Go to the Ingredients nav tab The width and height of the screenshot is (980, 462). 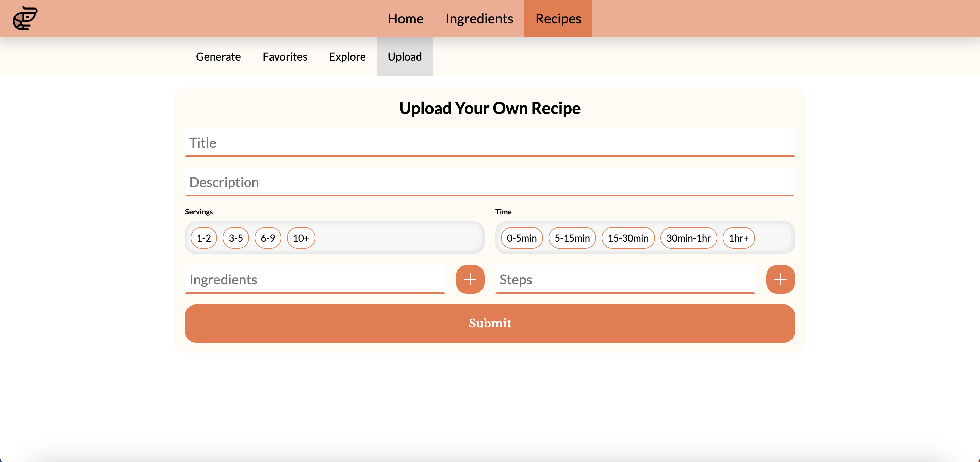pyautogui.click(x=479, y=19)
